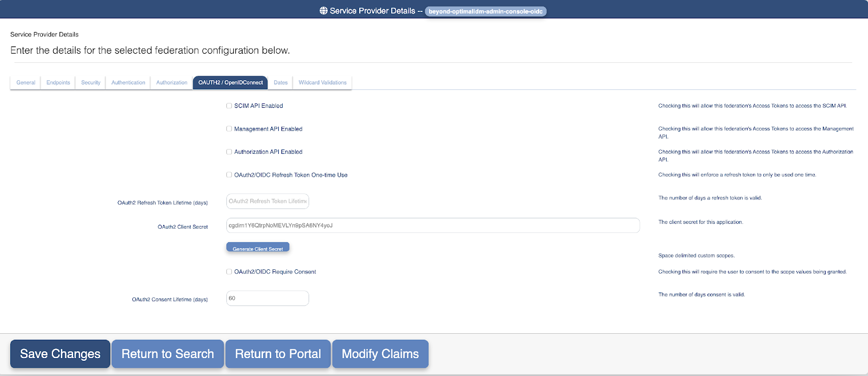This screenshot has width=868, height=376.
Task: Click the beyond-optimalidm-admin-console-oidc badge
Action: coord(486,11)
